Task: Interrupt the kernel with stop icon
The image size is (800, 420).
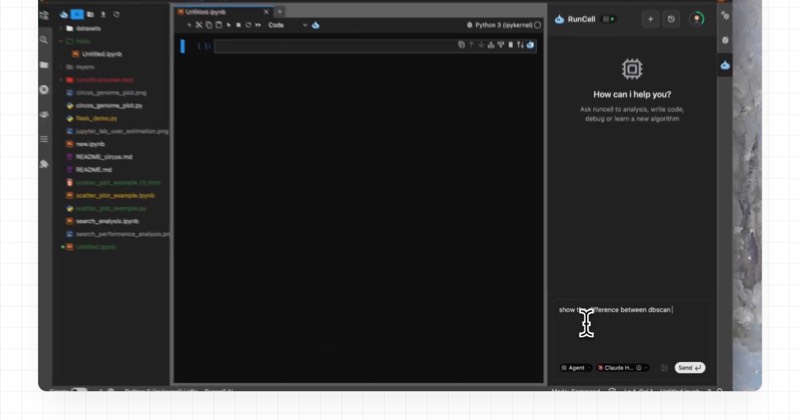Action: pyautogui.click(x=238, y=25)
